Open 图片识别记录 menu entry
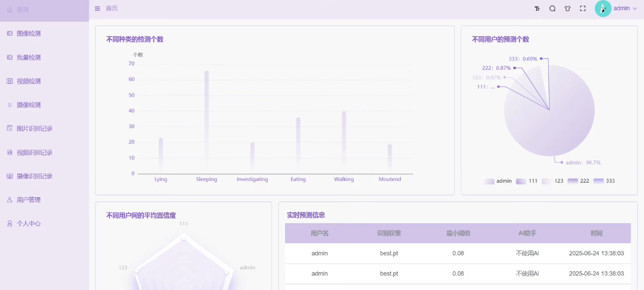The height and width of the screenshot is (290, 644). [x=44, y=128]
